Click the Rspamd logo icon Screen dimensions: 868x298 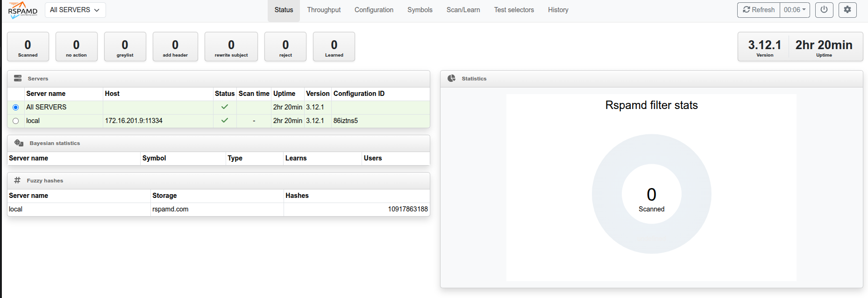22,10
